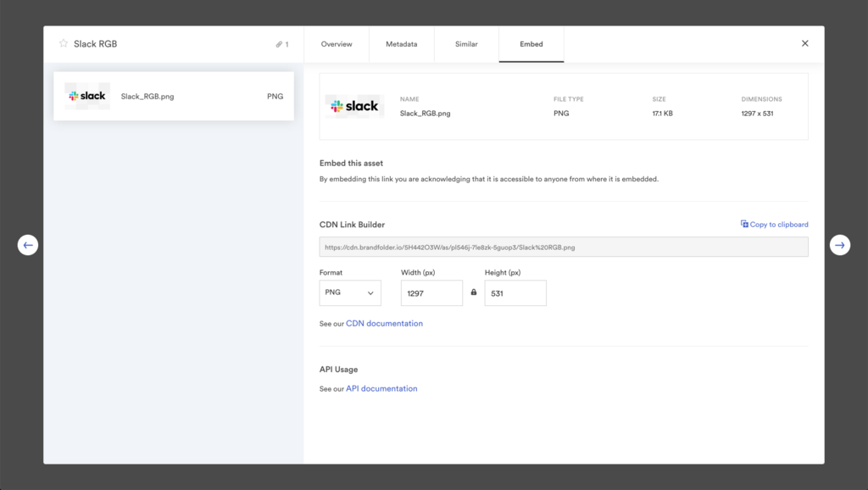Open the CDN documentation link

point(384,323)
